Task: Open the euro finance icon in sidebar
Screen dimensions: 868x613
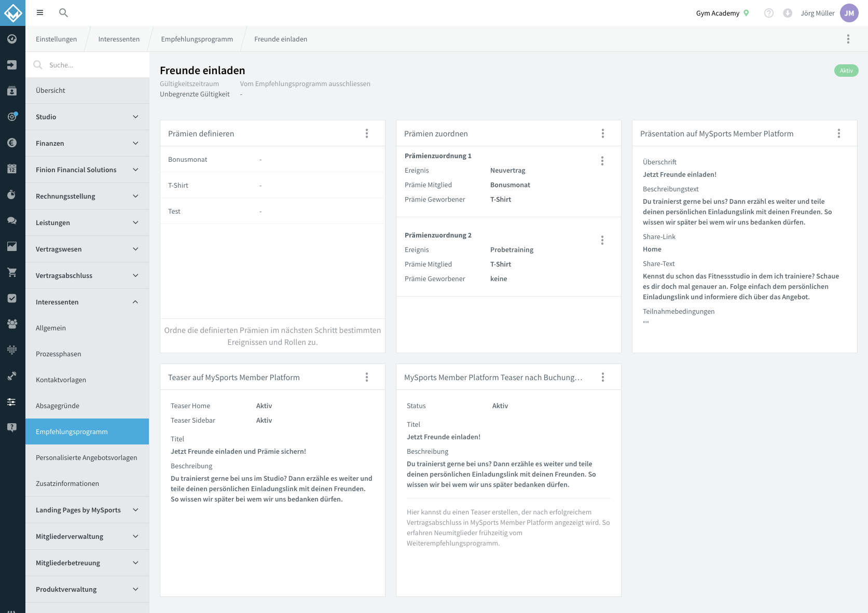Action: pos(12,143)
